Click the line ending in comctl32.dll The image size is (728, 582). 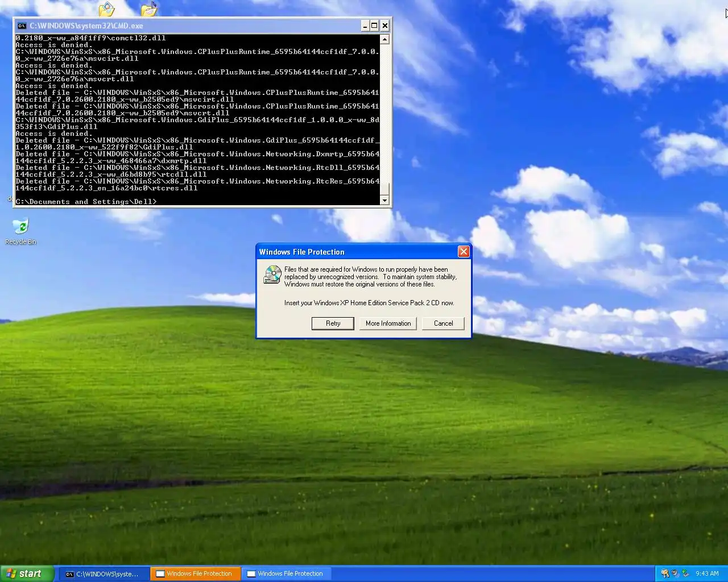point(90,38)
